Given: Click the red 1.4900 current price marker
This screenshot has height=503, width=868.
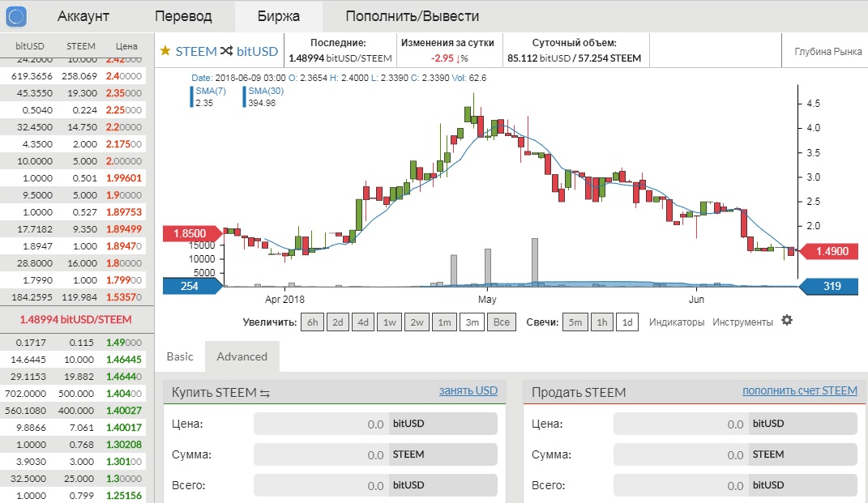Looking at the screenshot, I should 829,251.
